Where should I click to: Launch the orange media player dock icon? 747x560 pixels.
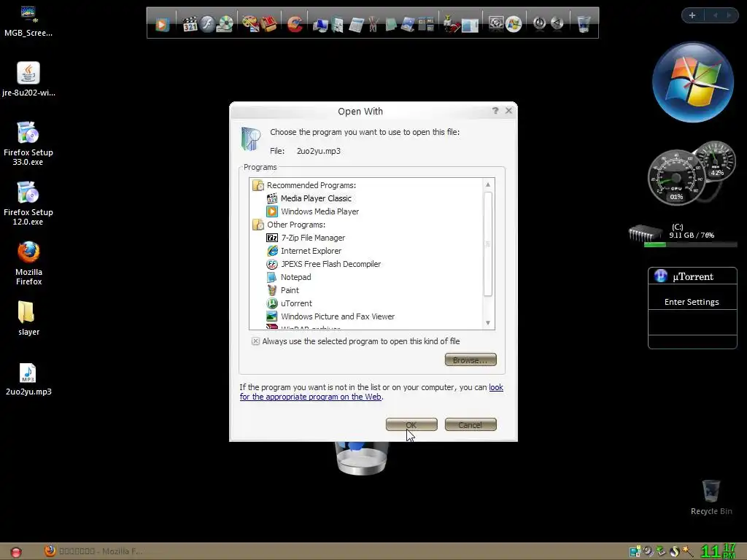click(x=162, y=24)
